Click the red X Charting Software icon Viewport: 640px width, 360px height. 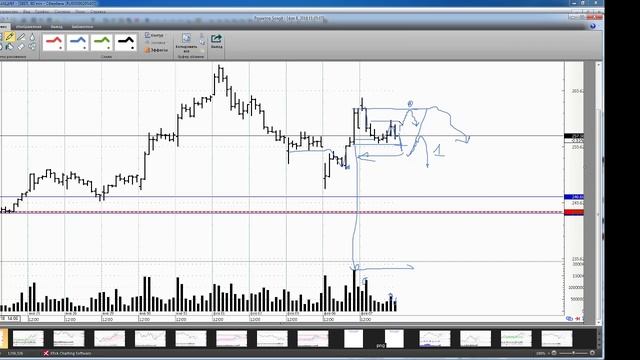click(x=46, y=353)
